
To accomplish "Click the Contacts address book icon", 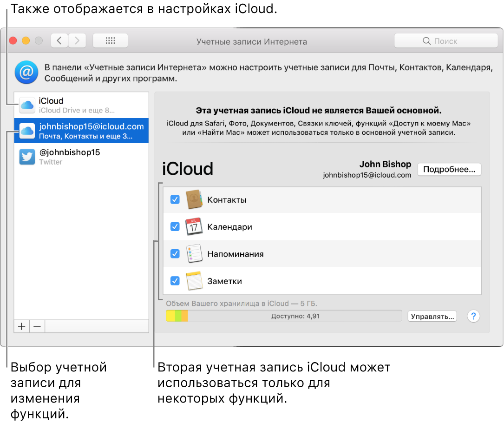I will (x=194, y=199).
